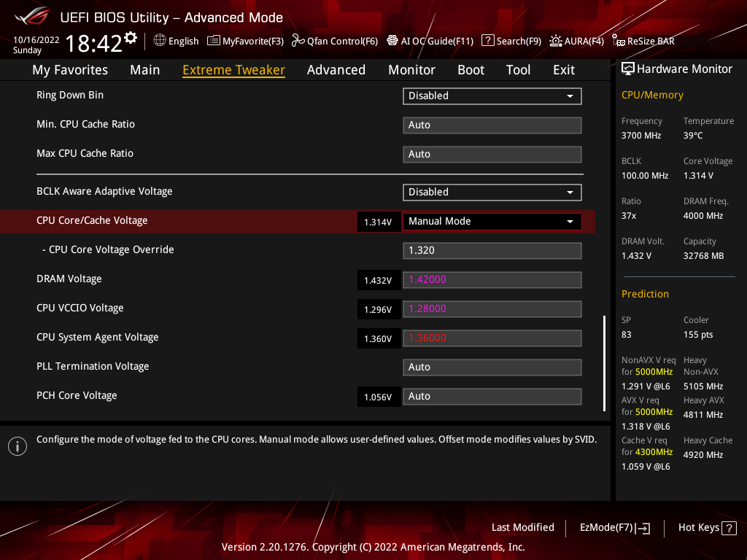Viewport: 747px width, 560px height.
Task: Select the Extreme Tweaker tab
Action: (234, 70)
